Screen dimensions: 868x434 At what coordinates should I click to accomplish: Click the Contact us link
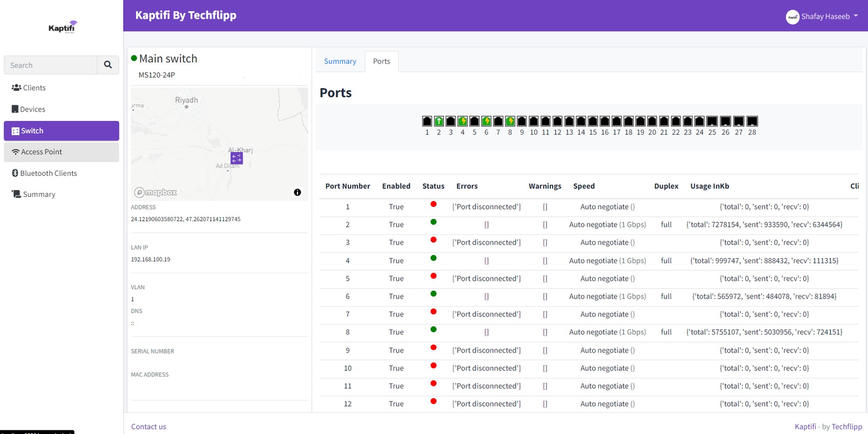[148, 426]
